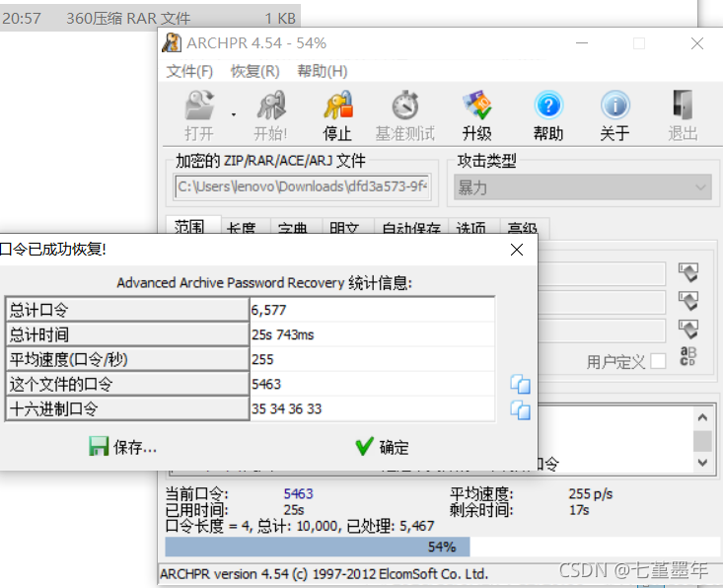
Task: Click the 总计口令 value 6,577
Action: pos(373,310)
